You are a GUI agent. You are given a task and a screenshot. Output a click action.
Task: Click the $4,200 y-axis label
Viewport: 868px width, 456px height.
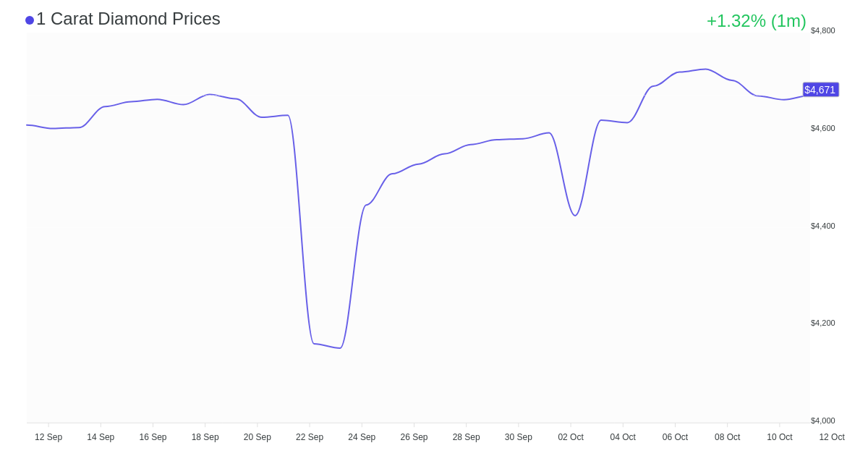(x=822, y=323)
